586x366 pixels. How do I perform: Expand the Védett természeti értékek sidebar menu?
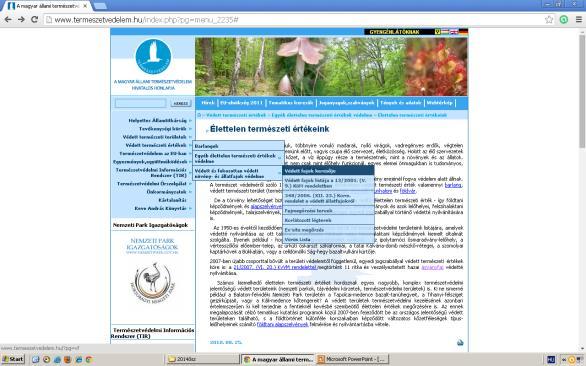[156, 145]
